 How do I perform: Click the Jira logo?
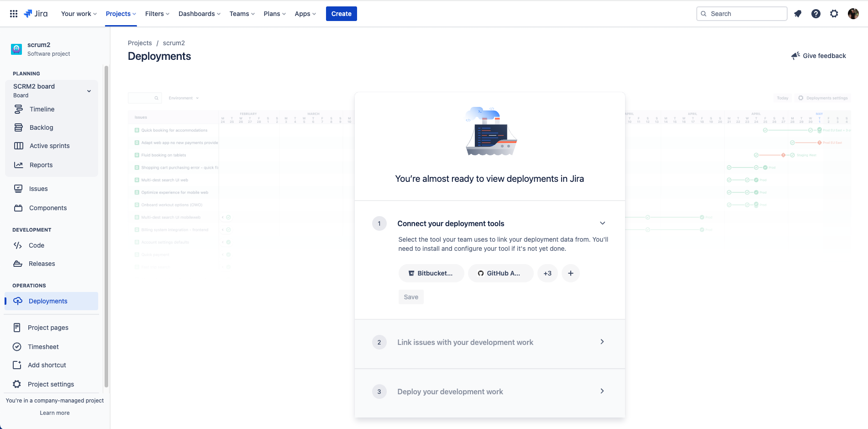point(36,14)
